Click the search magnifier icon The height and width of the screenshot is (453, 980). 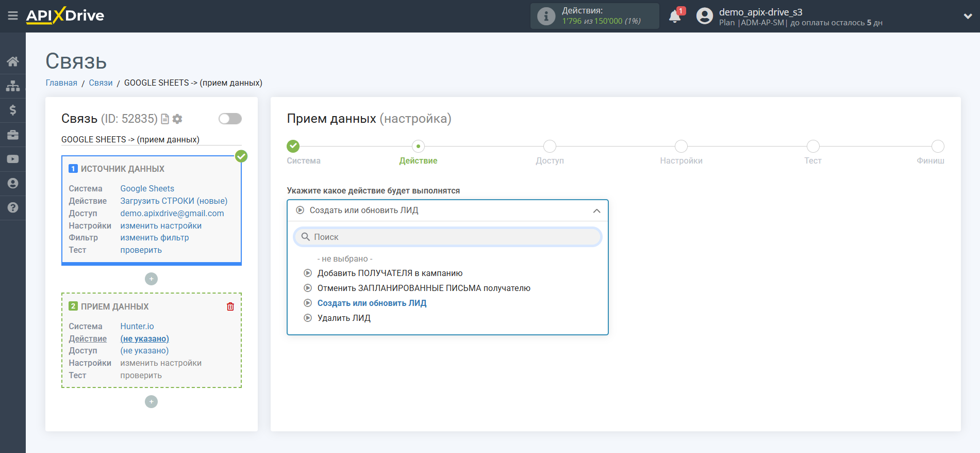(306, 237)
